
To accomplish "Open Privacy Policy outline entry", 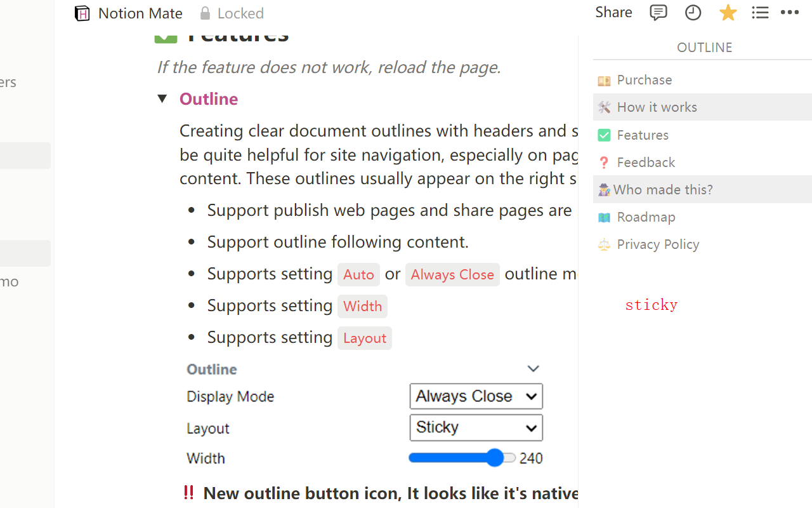I will pyautogui.click(x=658, y=244).
